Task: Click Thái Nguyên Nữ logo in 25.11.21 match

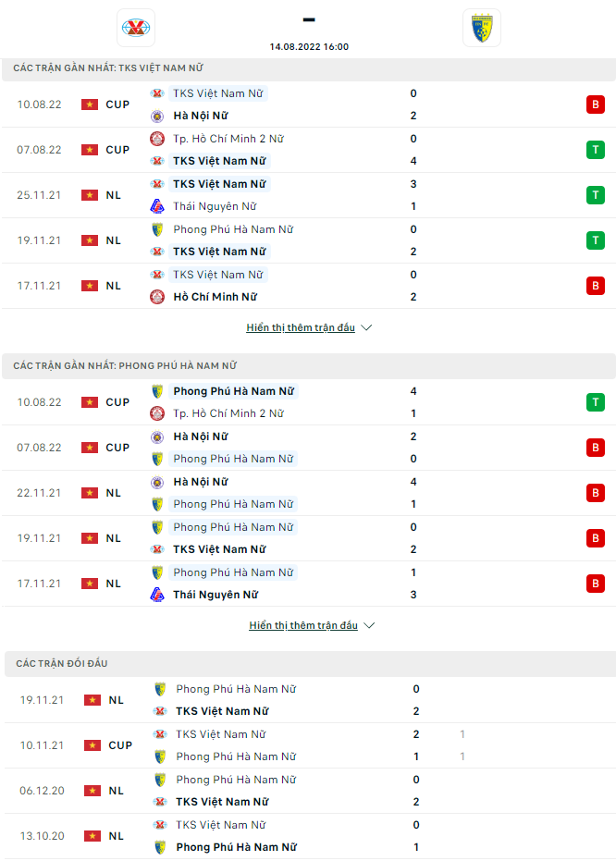Action: coord(157,207)
